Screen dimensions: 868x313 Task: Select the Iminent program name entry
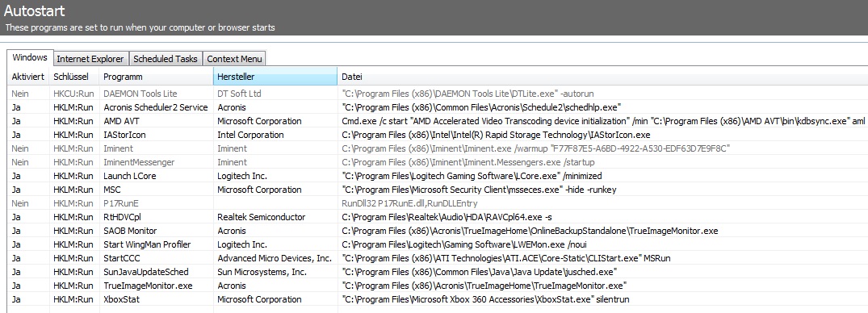pos(119,148)
